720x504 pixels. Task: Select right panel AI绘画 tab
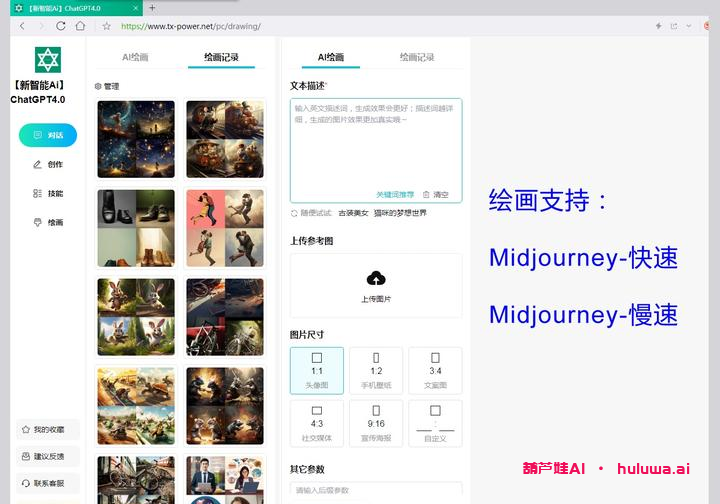[x=331, y=57]
